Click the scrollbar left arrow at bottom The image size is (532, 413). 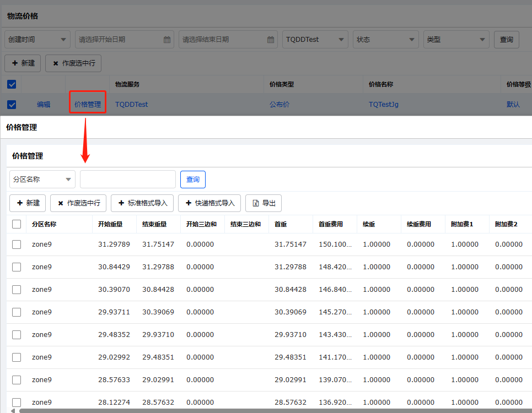point(13,411)
